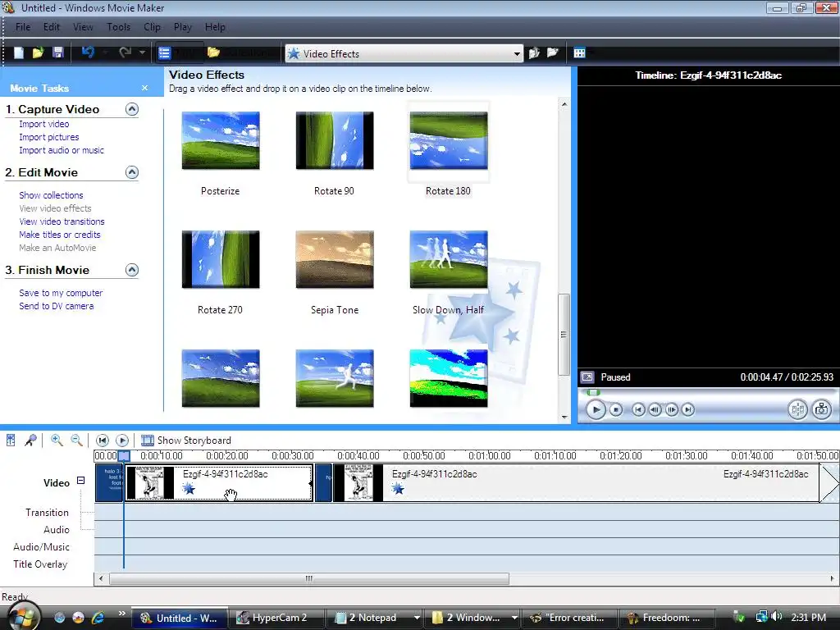
Task: Select the Rotate 180 effect thumbnail
Action: point(449,140)
